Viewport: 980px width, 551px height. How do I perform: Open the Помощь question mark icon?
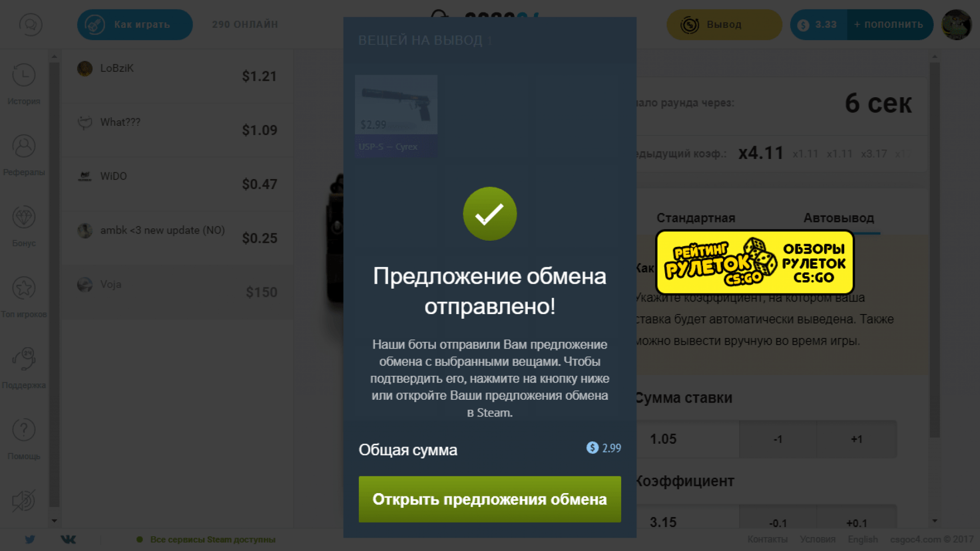click(23, 430)
